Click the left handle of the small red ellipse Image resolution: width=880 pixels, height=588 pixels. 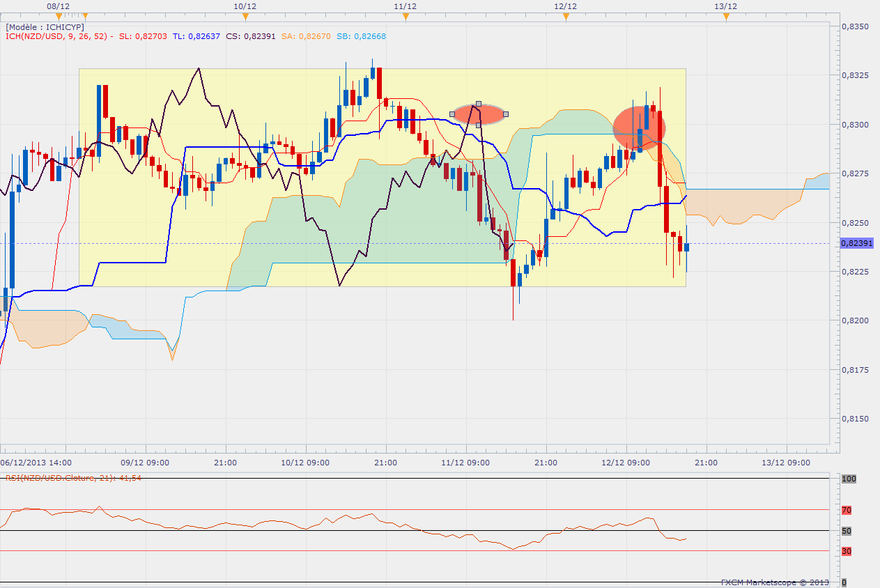[452, 114]
